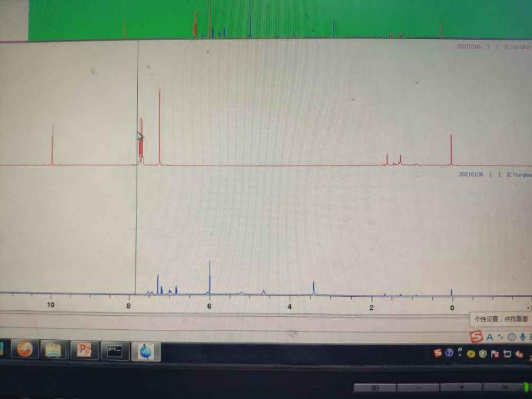Click axis label 10 on ppm scale

pos(51,304)
